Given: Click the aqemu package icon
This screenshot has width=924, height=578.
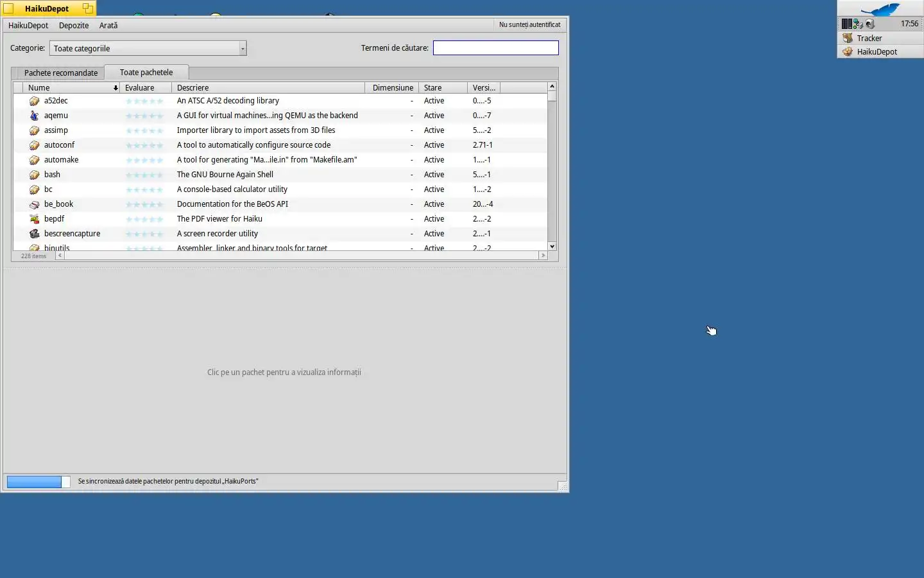Looking at the screenshot, I should (35, 116).
